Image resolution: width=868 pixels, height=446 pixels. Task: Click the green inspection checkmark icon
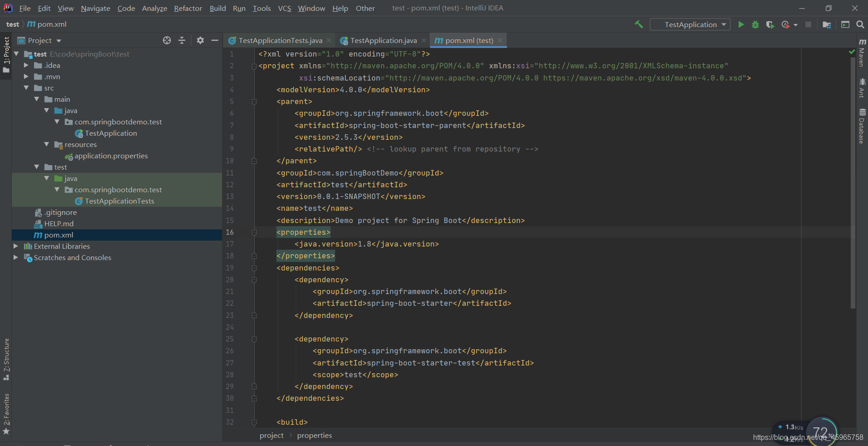(852, 52)
